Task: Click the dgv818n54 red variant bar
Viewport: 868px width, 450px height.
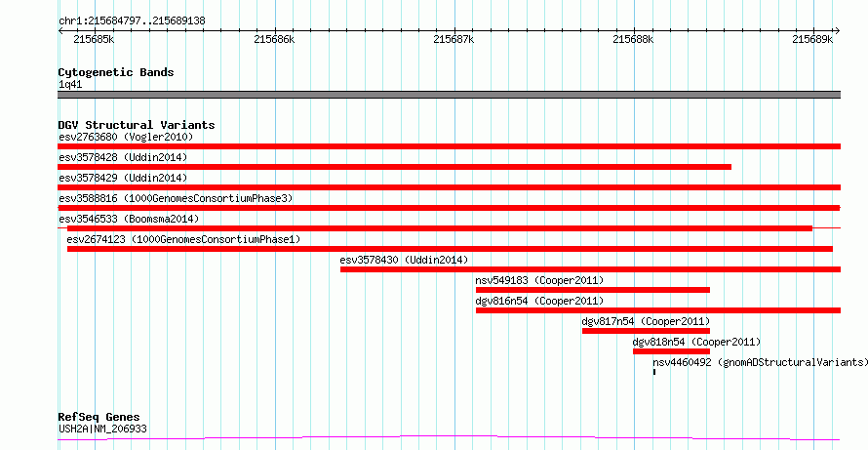Action: pyautogui.click(x=671, y=351)
